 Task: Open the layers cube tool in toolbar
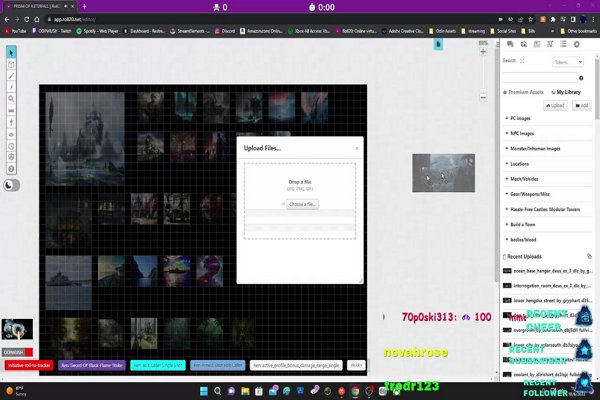(x=11, y=65)
